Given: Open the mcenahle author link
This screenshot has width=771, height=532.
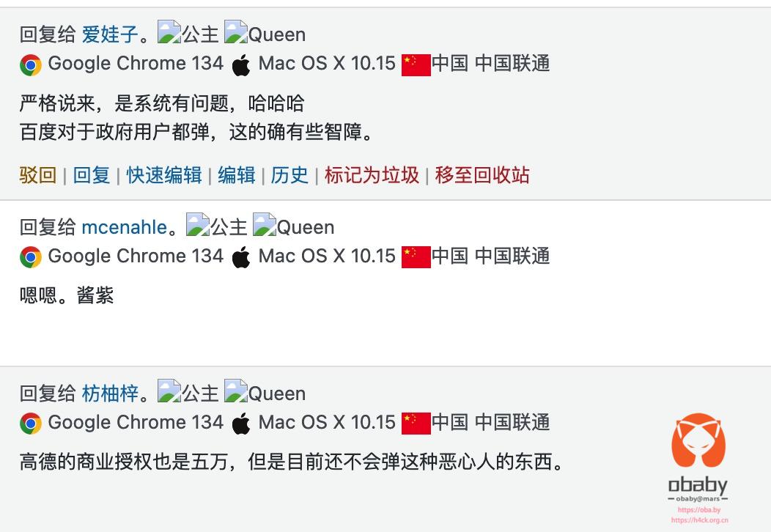Looking at the screenshot, I should (x=124, y=227).
